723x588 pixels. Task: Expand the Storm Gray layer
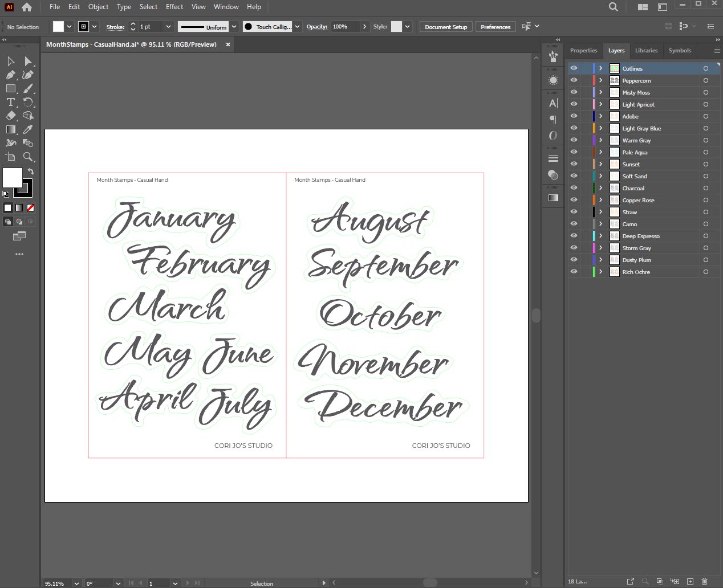[x=600, y=248]
